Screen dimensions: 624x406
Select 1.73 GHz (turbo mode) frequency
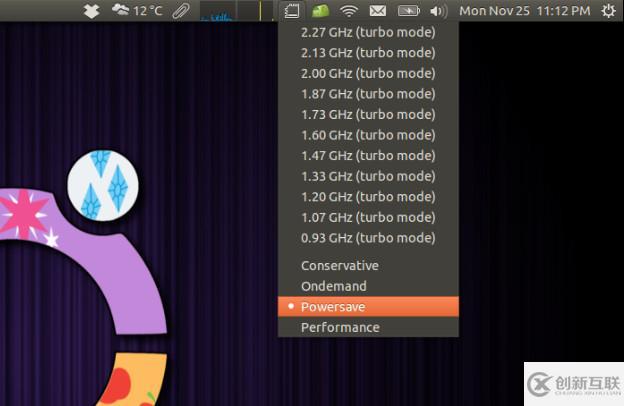[x=368, y=115]
